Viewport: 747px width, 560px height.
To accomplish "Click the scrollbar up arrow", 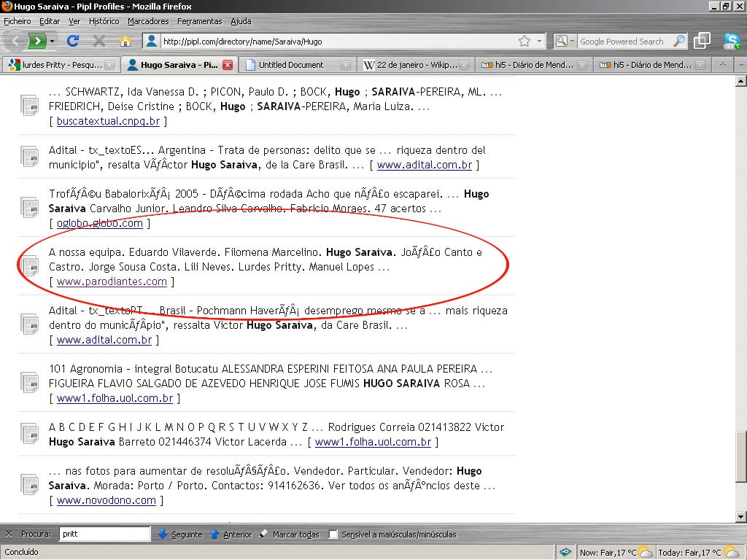I will 741,81.
